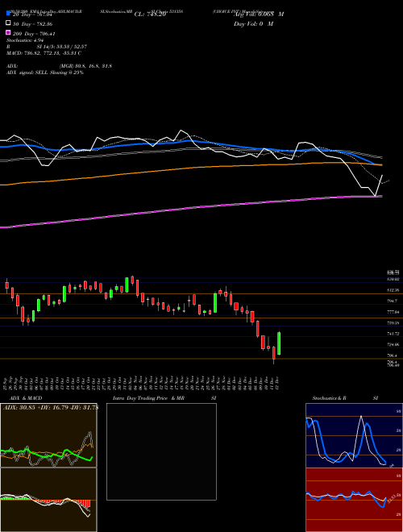This screenshot has height=532, width=403.
Task: Click the MACD values line in header
Action: (x=44, y=53)
